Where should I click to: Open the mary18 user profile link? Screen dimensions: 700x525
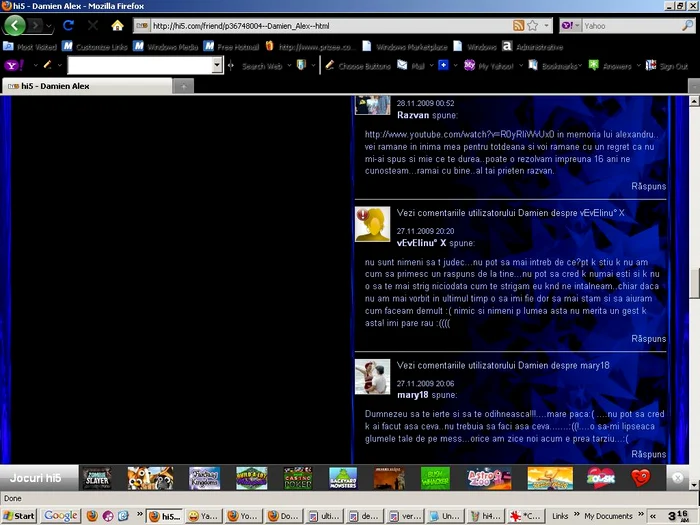pyautogui.click(x=412, y=395)
